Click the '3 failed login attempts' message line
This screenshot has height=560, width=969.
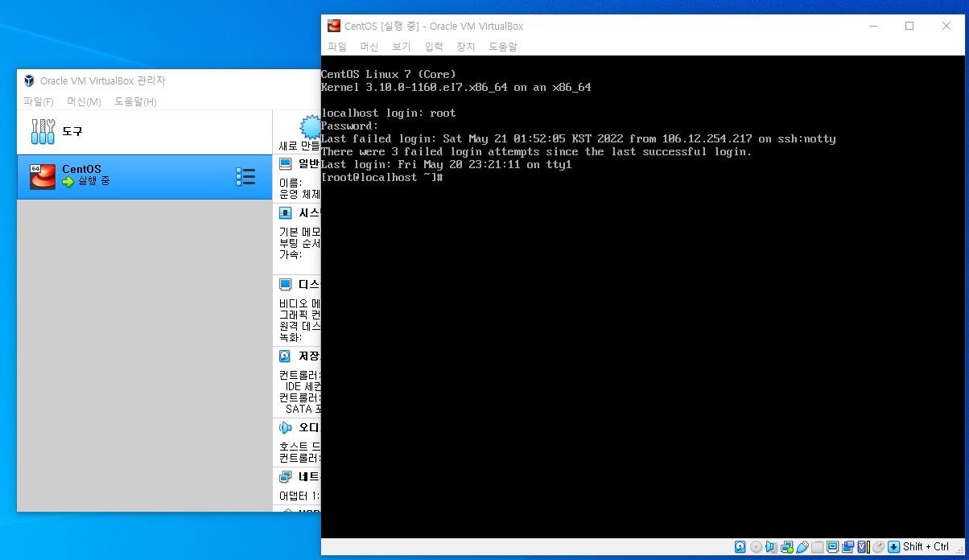click(537, 151)
